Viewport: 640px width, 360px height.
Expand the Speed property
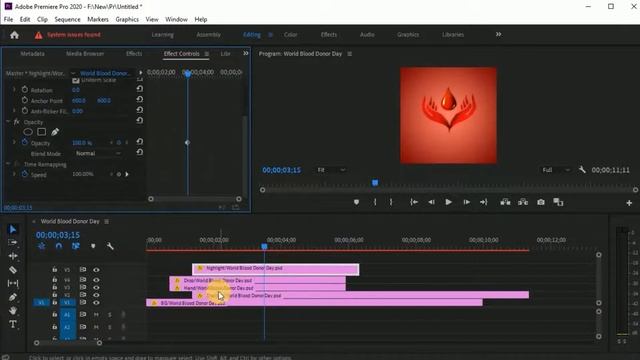click(x=14, y=174)
